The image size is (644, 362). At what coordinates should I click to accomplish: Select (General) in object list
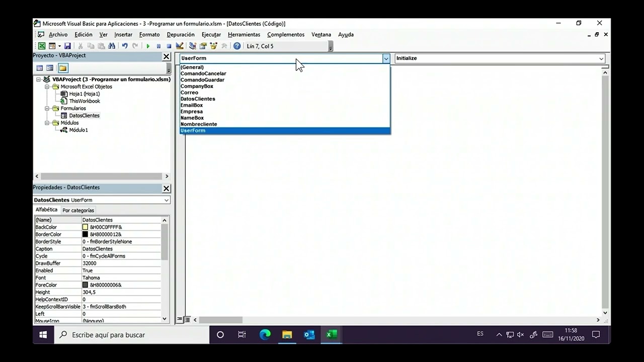(285, 67)
